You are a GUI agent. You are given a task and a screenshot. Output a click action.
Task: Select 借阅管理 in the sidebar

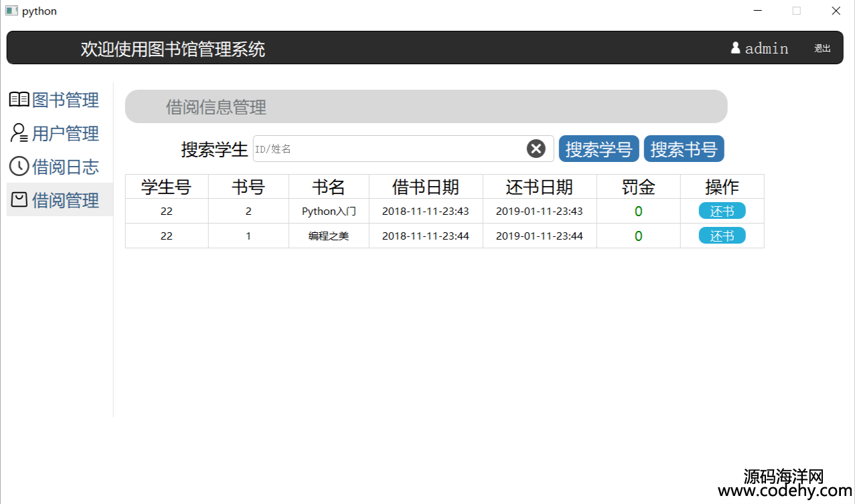click(x=65, y=199)
